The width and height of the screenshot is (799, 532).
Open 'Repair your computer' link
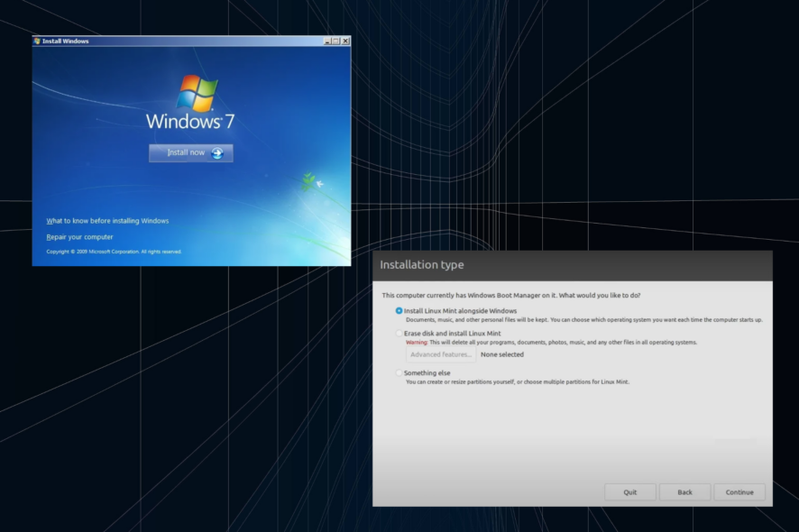79,237
